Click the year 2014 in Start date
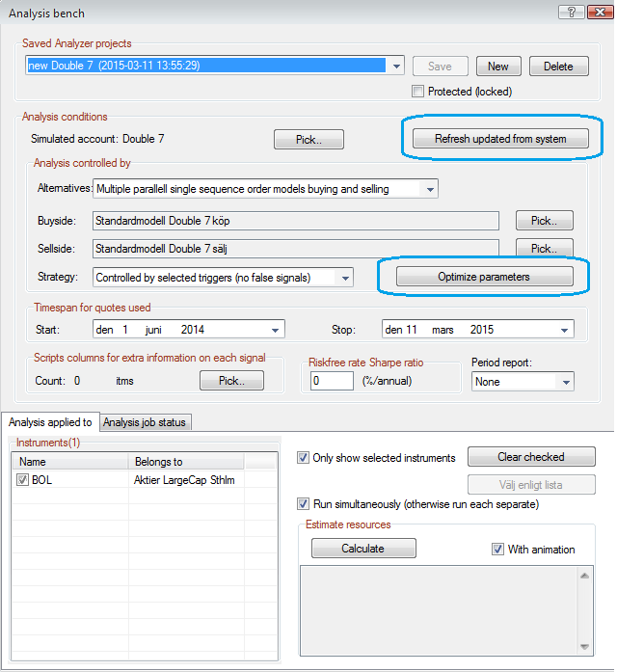This screenshot has height=672, width=617. click(193, 330)
